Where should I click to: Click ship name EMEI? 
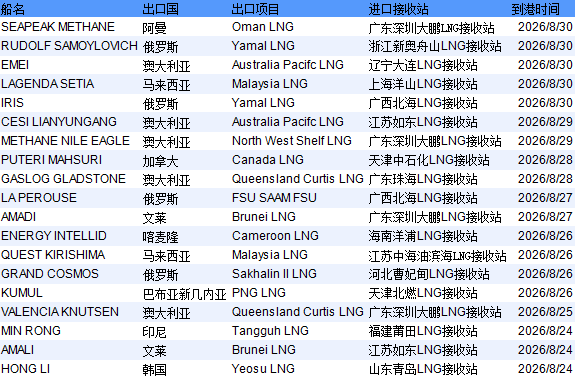[x=15, y=65]
